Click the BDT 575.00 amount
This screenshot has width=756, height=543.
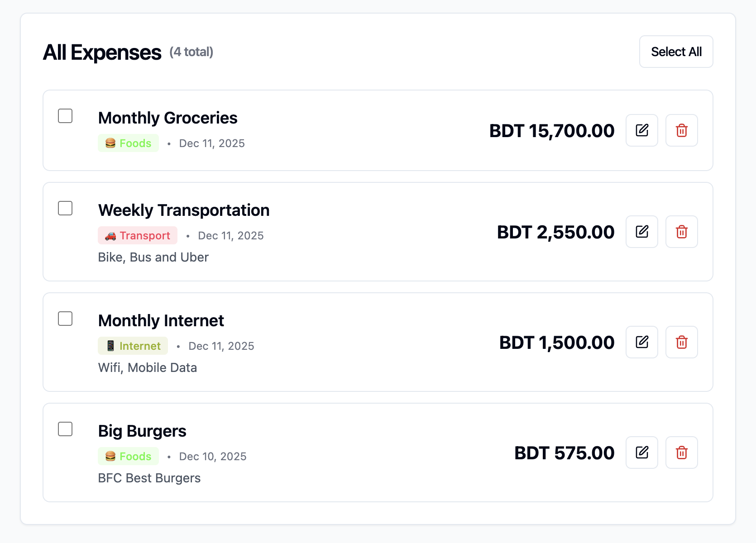coord(564,452)
